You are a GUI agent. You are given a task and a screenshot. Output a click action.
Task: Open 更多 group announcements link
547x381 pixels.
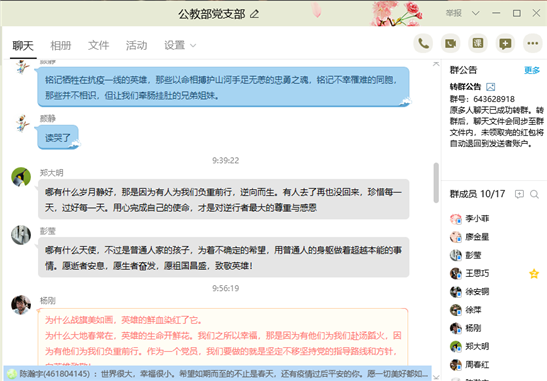532,70
